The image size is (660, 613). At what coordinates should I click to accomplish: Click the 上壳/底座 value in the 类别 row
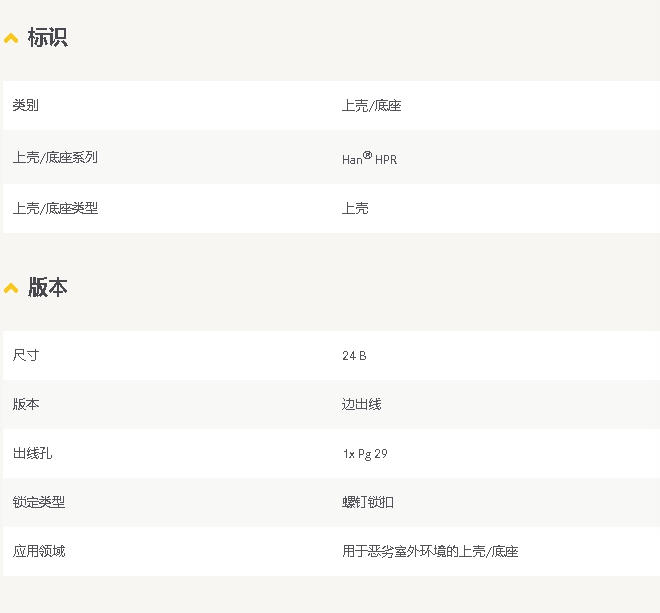click(x=371, y=106)
